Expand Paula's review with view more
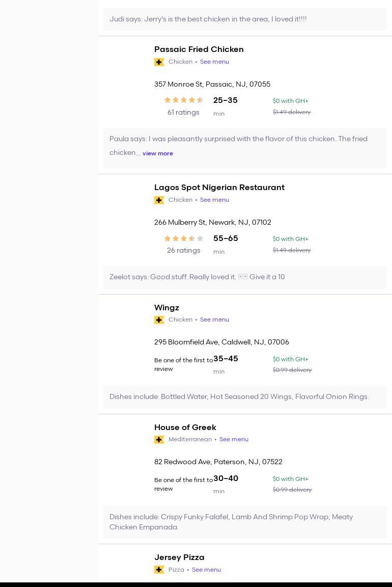The width and height of the screenshot is (392, 587). coord(158,153)
